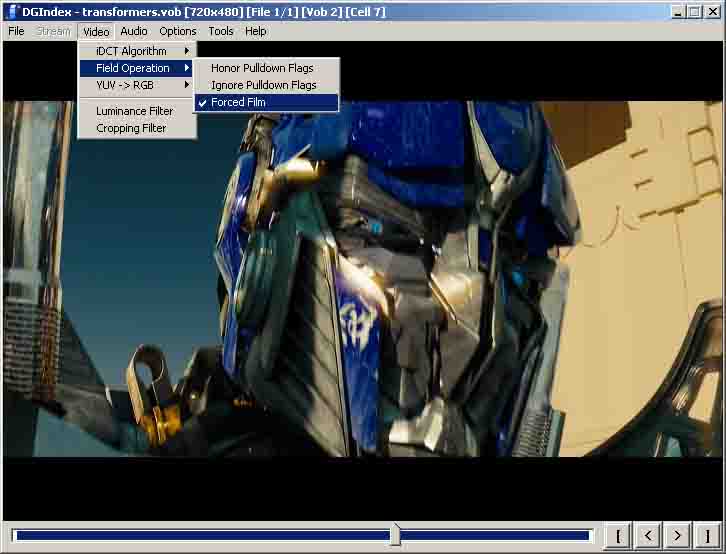This screenshot has height=554, width=726.
Task: Expand the YUV -> RGB submenu
Action: click(x=138, y=85)
